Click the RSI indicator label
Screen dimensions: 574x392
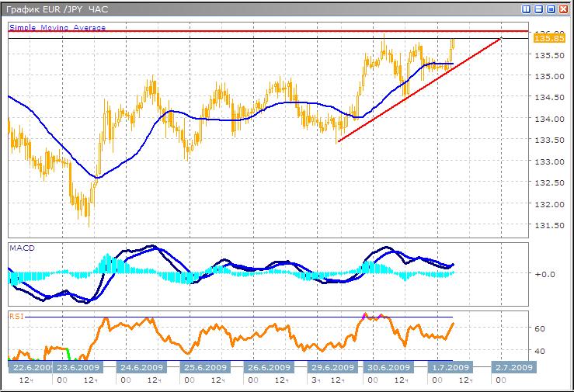pyautogui.click(x=16, y=316)
